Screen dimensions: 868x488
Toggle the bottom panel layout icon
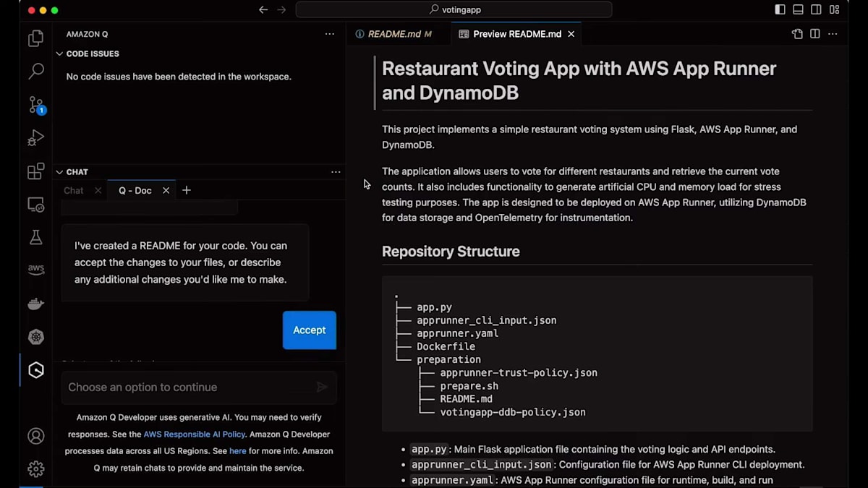(798, 10)
